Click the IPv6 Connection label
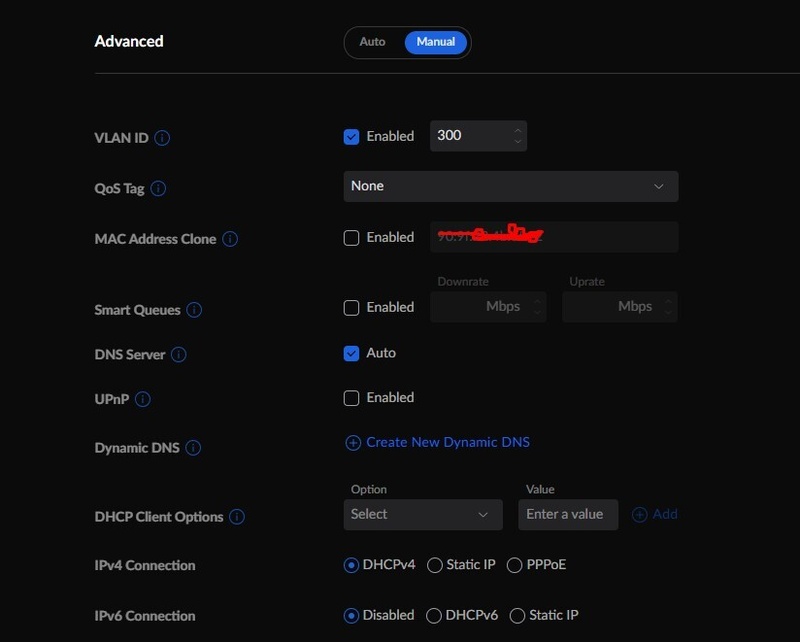Viewport: 800px width, 642px height. click(145, 616)
